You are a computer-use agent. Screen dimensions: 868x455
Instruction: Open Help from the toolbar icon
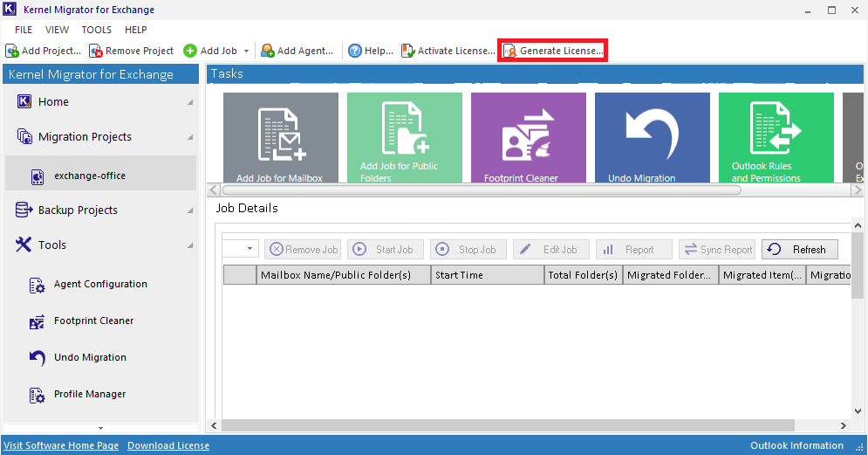coord(355,51)
